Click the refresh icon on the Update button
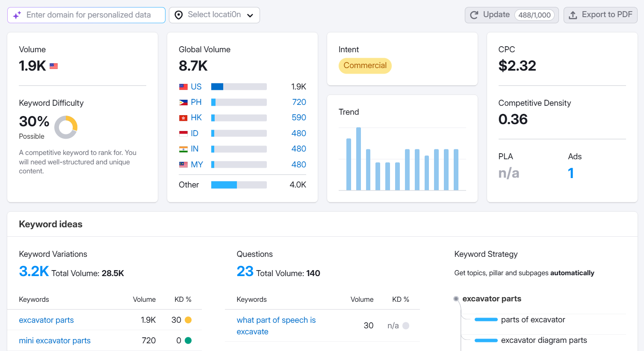This screenshot has height=351, width=644. [x=474, y=15]
